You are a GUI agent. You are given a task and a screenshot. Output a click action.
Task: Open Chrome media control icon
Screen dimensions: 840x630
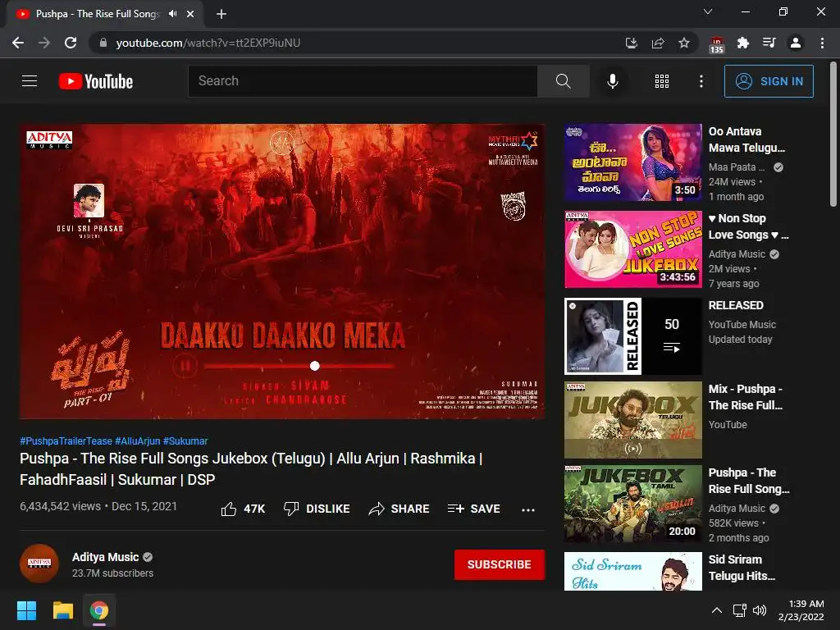(x=769, y=43)
